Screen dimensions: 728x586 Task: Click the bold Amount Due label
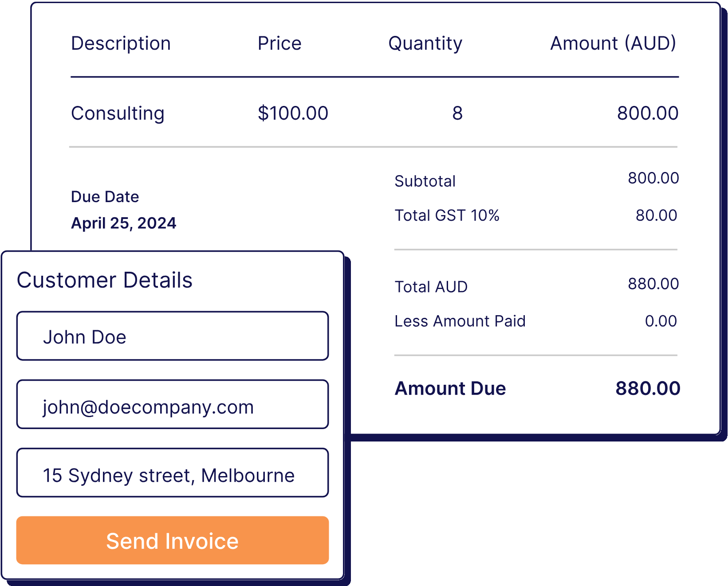point(450,388)
